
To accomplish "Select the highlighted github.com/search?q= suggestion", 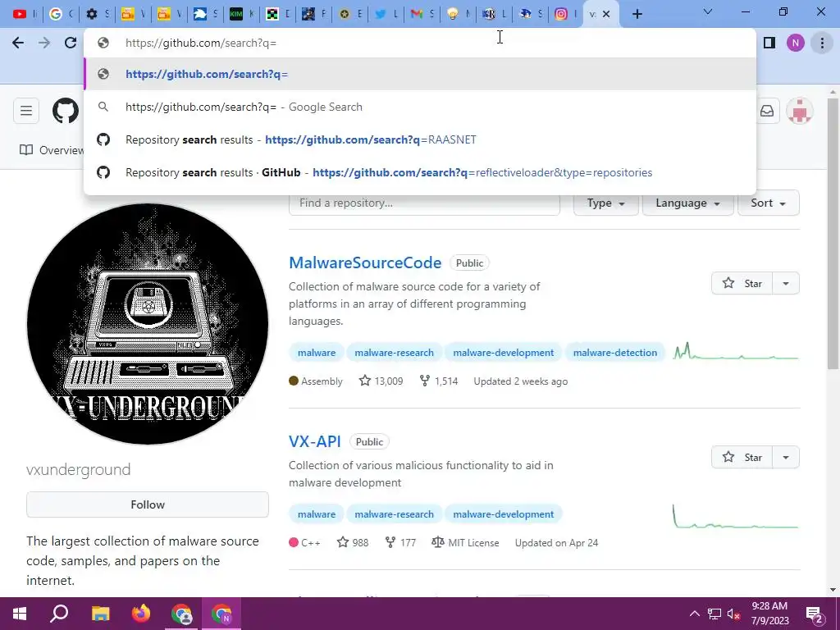I will click(x=420, y=74).
